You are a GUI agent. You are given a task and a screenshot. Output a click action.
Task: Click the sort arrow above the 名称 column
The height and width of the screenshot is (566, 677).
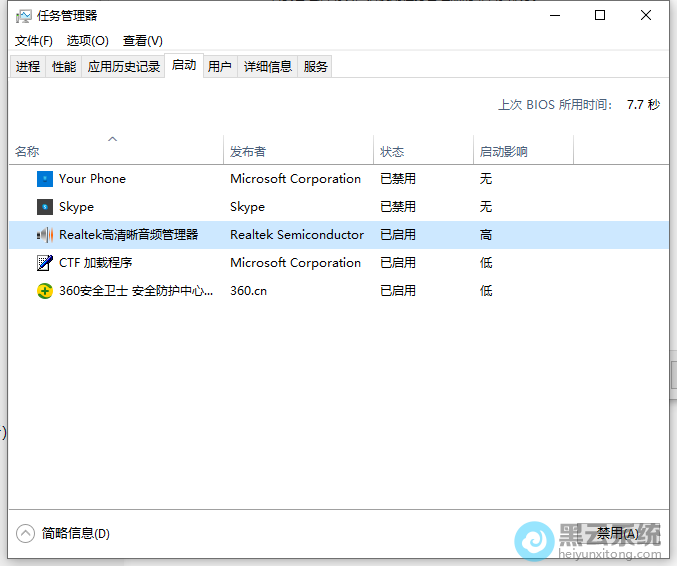113,139
